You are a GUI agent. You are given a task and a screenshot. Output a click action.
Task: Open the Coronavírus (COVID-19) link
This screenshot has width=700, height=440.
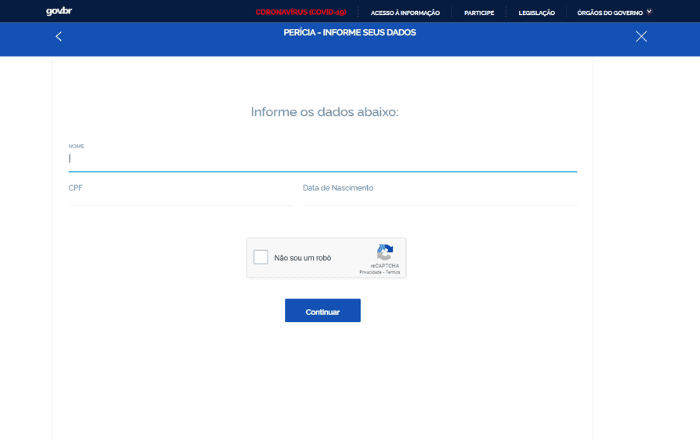(300, 12)
